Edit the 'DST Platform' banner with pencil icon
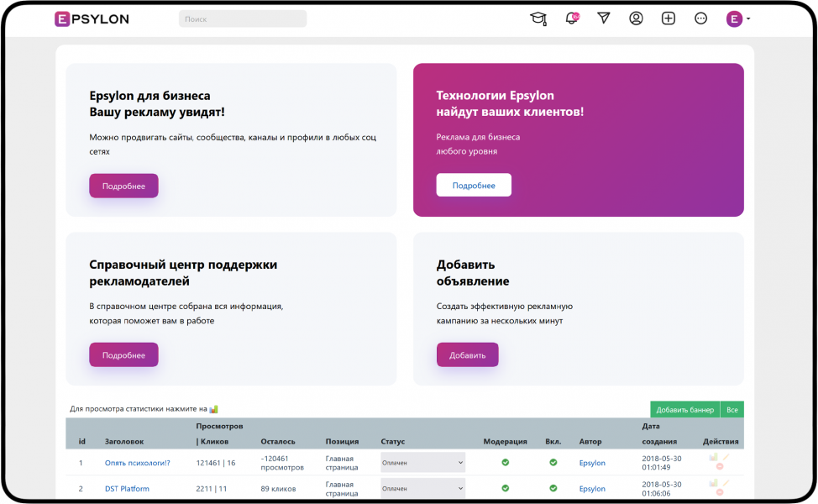This screenshot has width=818, height=504. [x=726, y=483]
